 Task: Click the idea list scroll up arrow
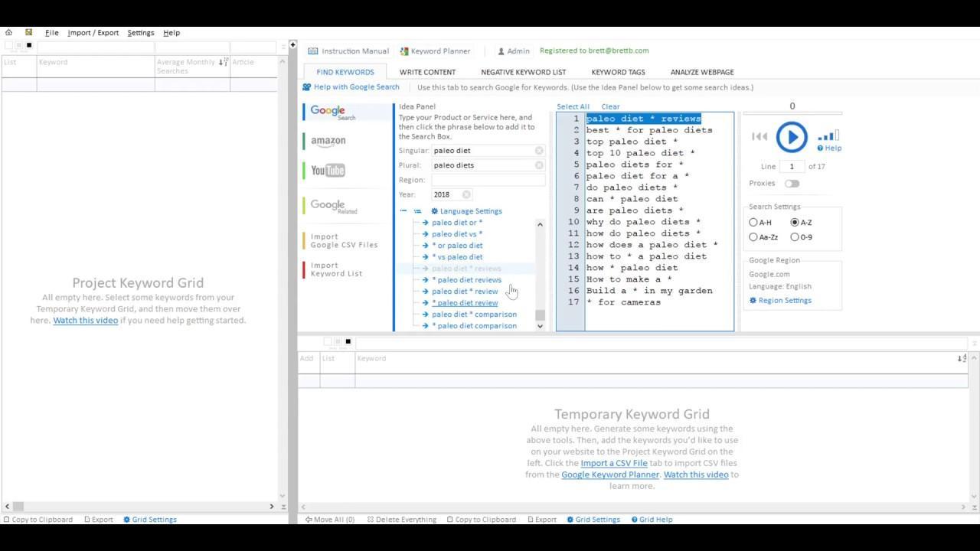click(x=540, y=224)
